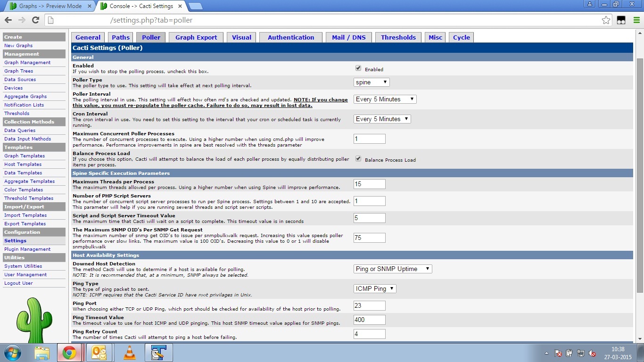644x362 pixels.
Task: Open the Poller Type dropdown
Action: [x=372, y=82]
